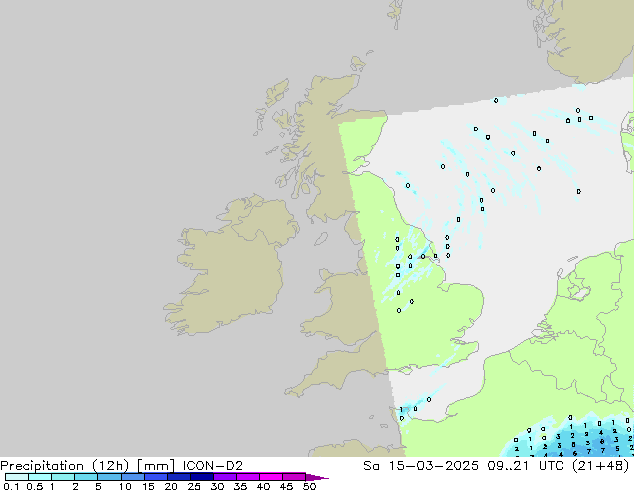The height and width of the screenshot is (490, 634).
Task: Click the "25" legend value
Action: pos(194,486)
